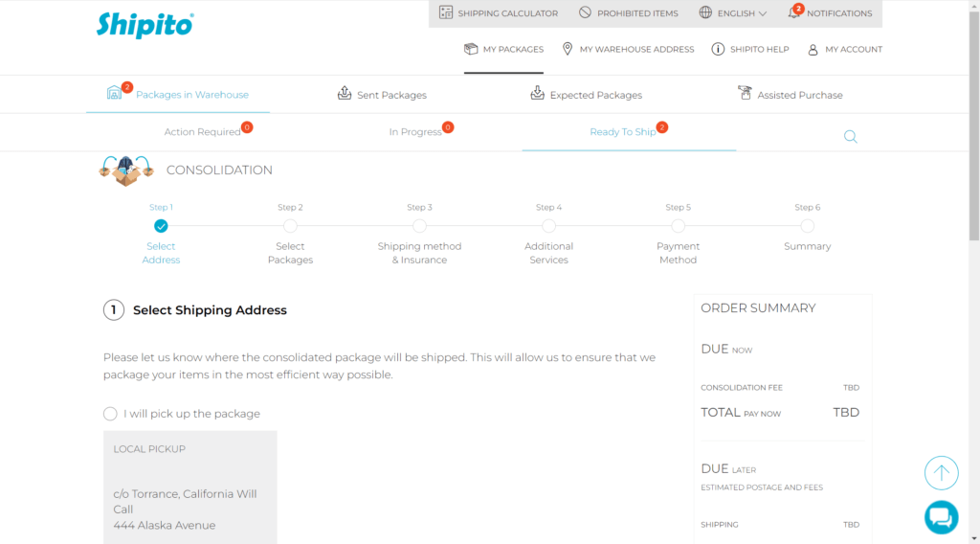Image resolution: width=980 pixels, height=544 pixels.
Task: Click the 'Select Shipping Address' heading
Action: (210, 310)
